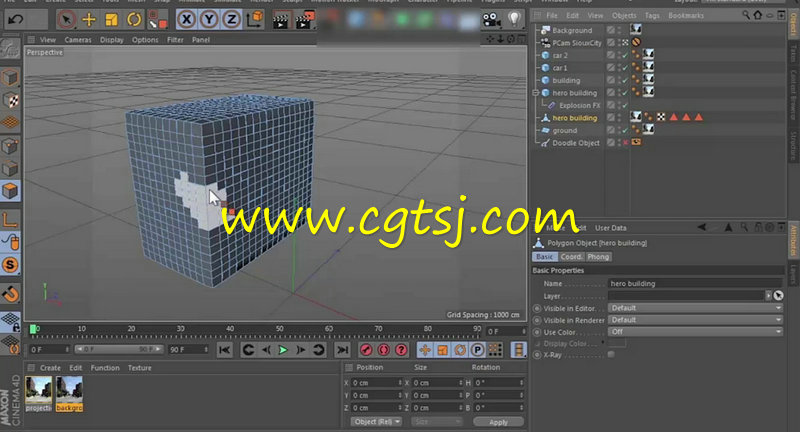Switch to Texture mode checkered icon
This screenshot has height=432, width=800.
coord(10,100)
